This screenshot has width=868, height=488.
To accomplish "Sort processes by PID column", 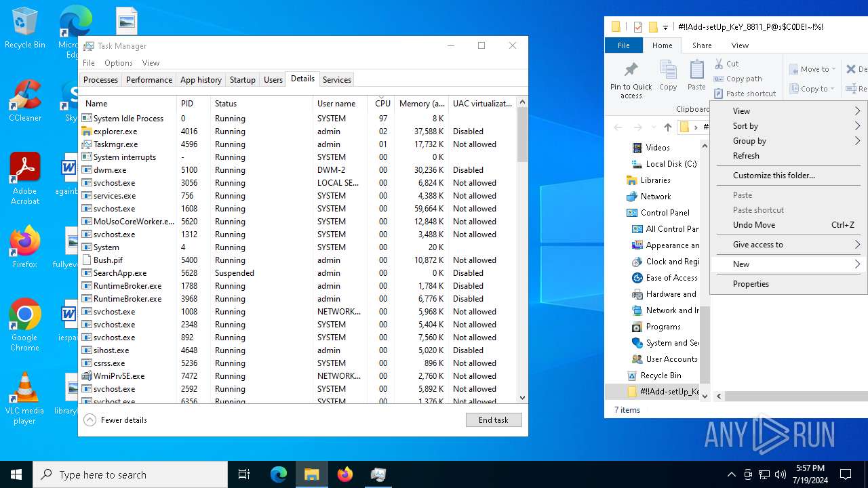I will (193, 104).
